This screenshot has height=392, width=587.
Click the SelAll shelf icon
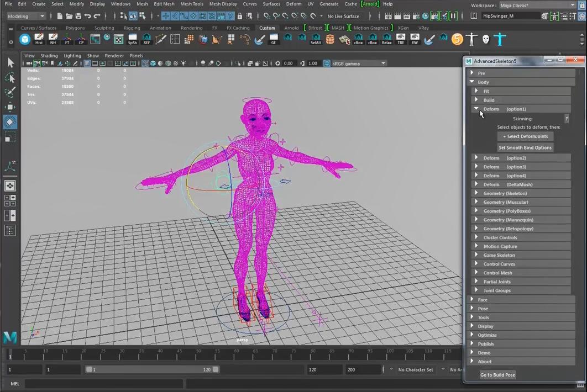316,39
